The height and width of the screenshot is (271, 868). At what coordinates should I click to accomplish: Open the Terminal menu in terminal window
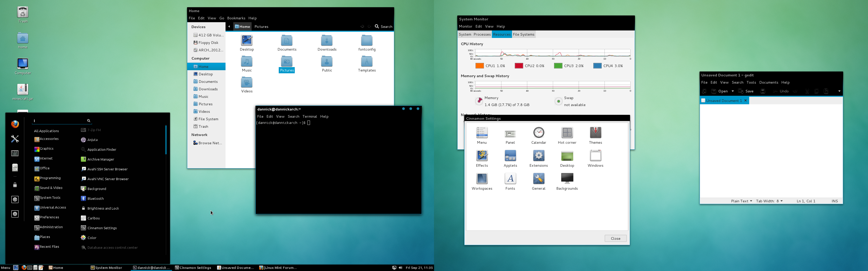pos(309,116)
